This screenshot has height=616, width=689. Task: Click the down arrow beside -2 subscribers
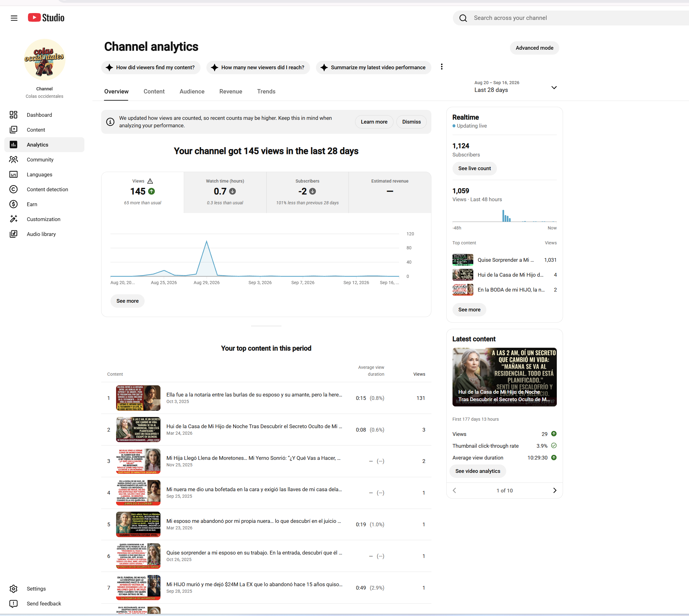tap(313, 191)
